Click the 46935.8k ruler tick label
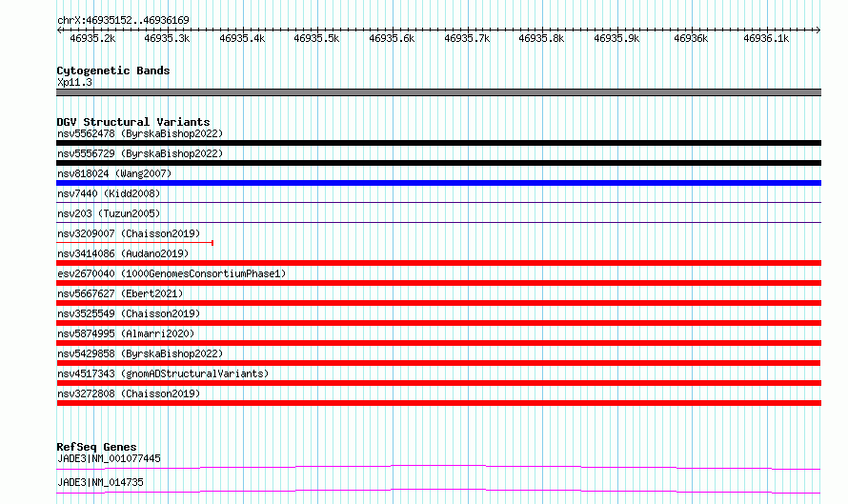This screenshot has width=848, height=504. pos(541,38)
